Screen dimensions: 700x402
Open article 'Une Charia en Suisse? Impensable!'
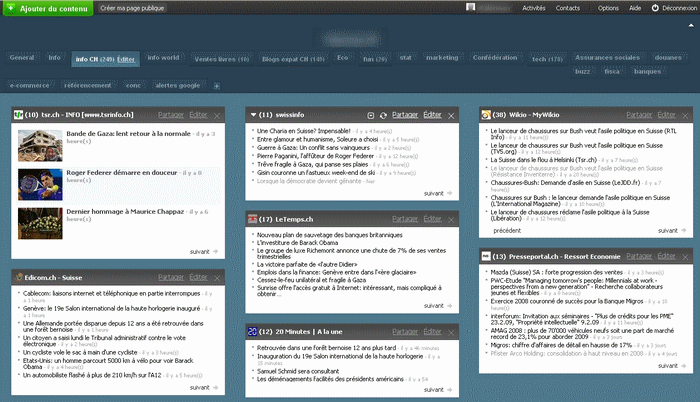pos(304,131)
